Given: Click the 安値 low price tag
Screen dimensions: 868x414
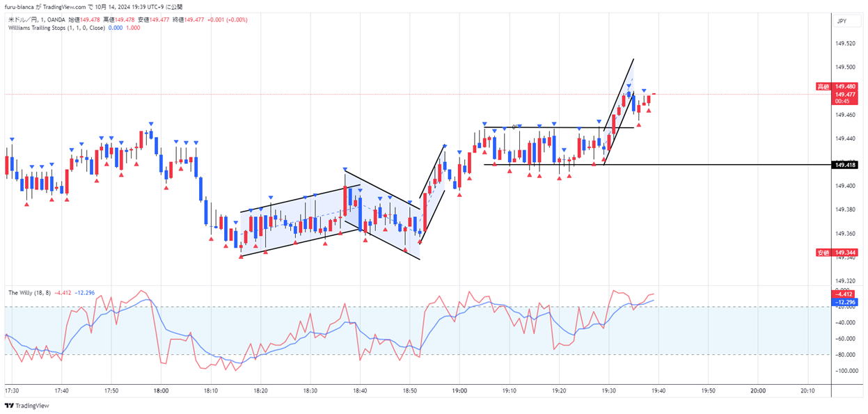Looking at the screenshot, I should pyautogui.click(x=823, y=253).
